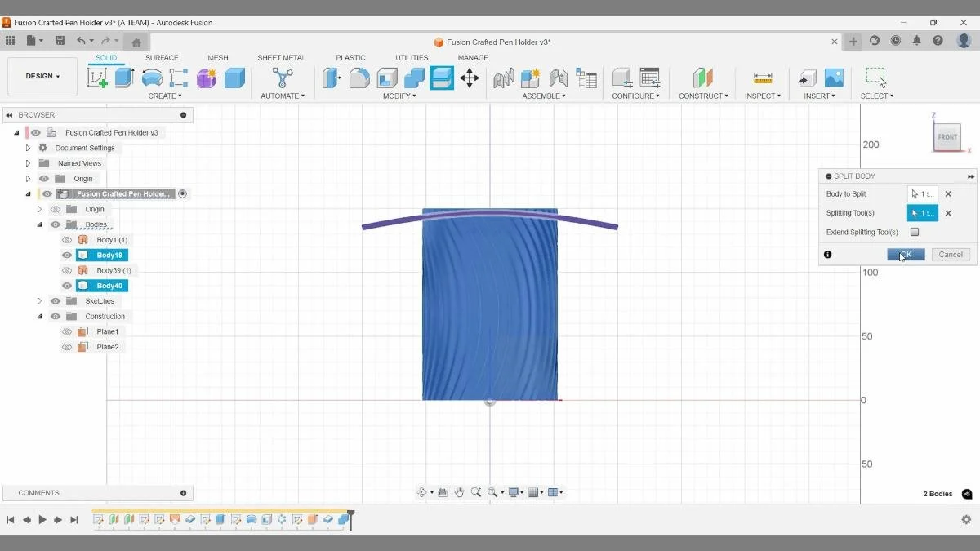This screenshot has height=551, width=980.
Task: Select the Insert Canvas image icon
Action: tap(834, 78)
